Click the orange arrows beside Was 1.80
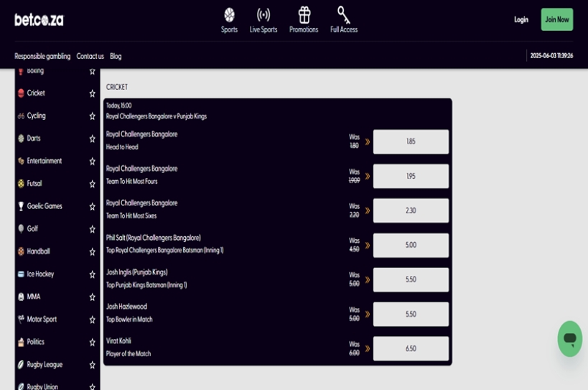This screenshot has width=588, height=390. [x=368, y=141]
